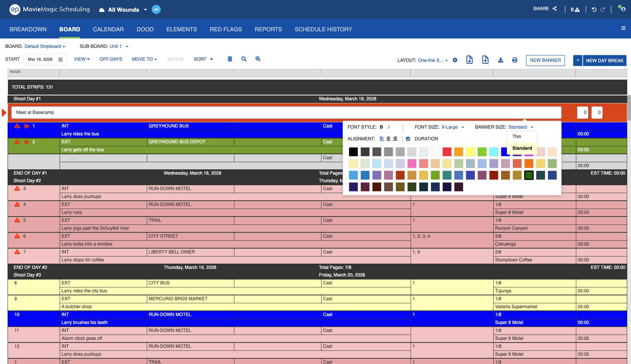
Task: Click the search magnifier icon
Action: 244,59
